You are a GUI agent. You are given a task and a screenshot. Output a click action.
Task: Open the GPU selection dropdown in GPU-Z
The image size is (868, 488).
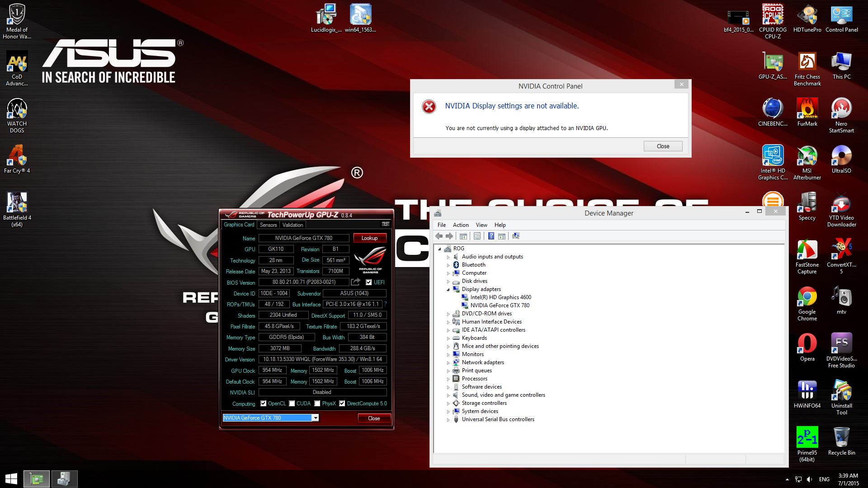[x=316, y=418]
